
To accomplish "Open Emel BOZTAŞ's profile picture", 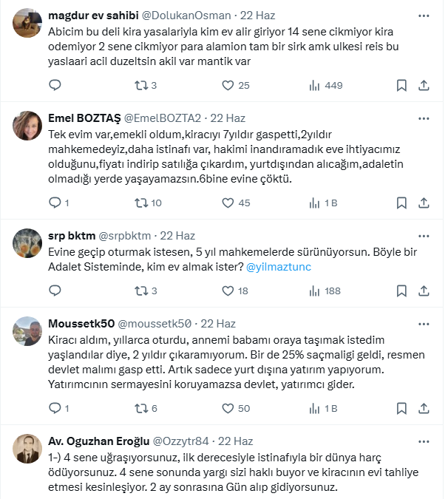I will (x=27, y=124).
